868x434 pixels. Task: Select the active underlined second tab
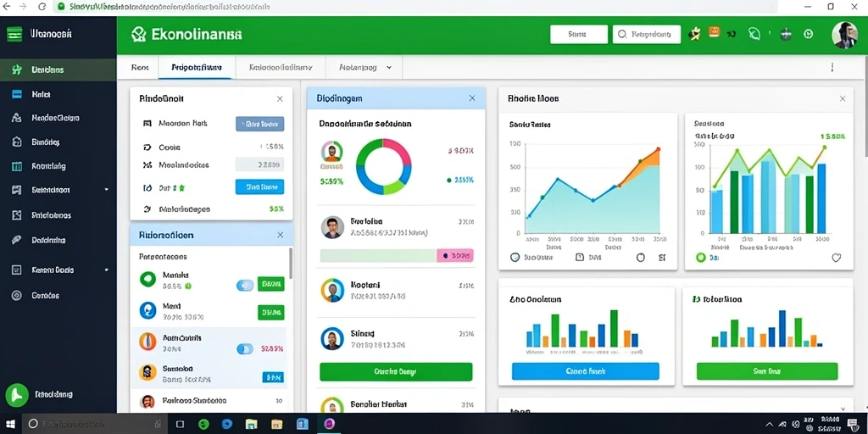point(197,68)
